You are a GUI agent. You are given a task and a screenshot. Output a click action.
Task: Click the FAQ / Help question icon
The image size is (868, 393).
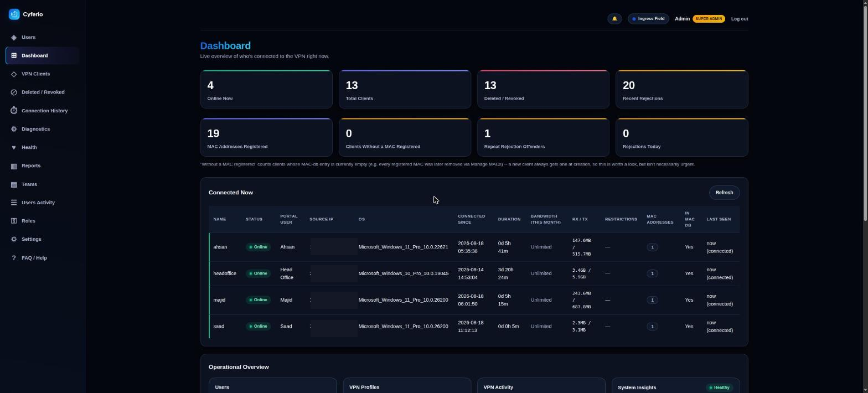pyautogui.click(x=14, y=258)
